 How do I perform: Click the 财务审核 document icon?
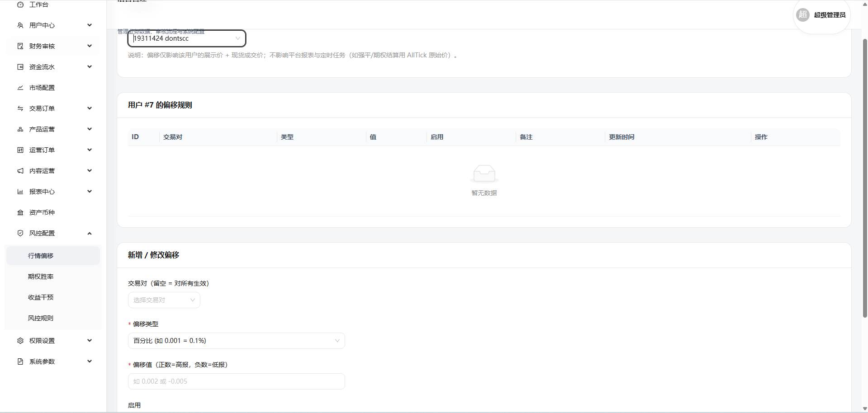tap(20, 46)
